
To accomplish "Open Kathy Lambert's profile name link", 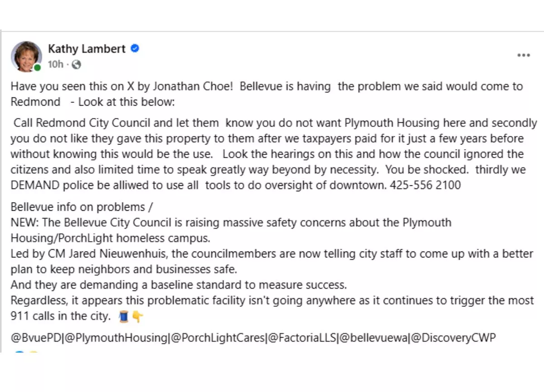I will 87,49.
